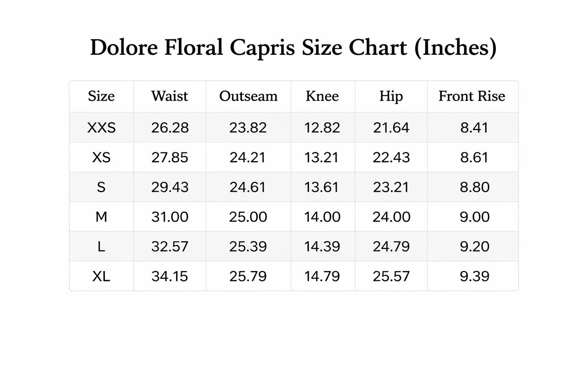
Task: Click the Hip column header
Action: pyautogui.click(x=391, y=96)
